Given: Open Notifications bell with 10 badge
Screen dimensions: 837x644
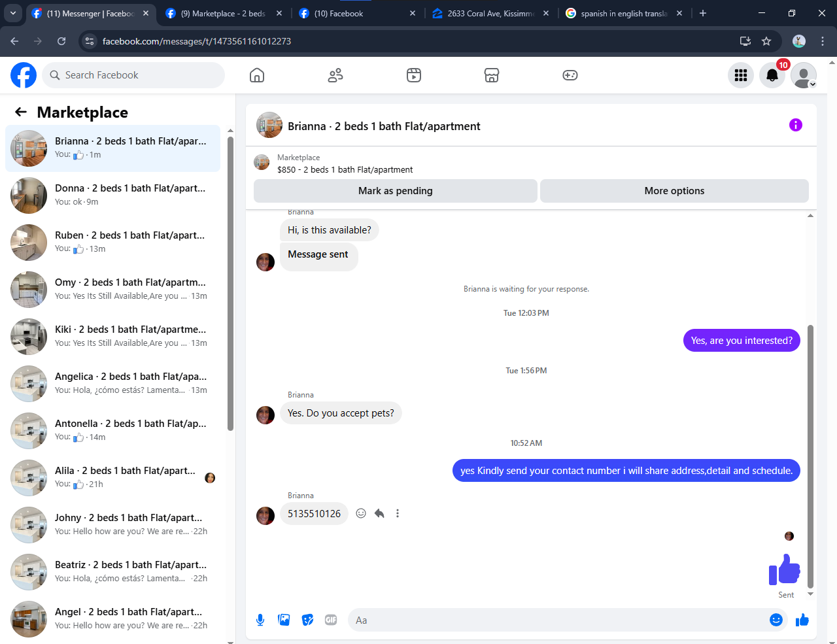Looking at the screenshot, I should [x=772, y=75].
